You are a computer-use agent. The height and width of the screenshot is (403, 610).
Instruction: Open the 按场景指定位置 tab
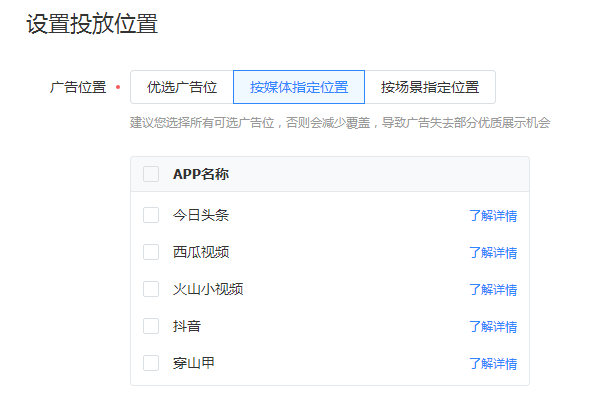(x=430, y=87)
